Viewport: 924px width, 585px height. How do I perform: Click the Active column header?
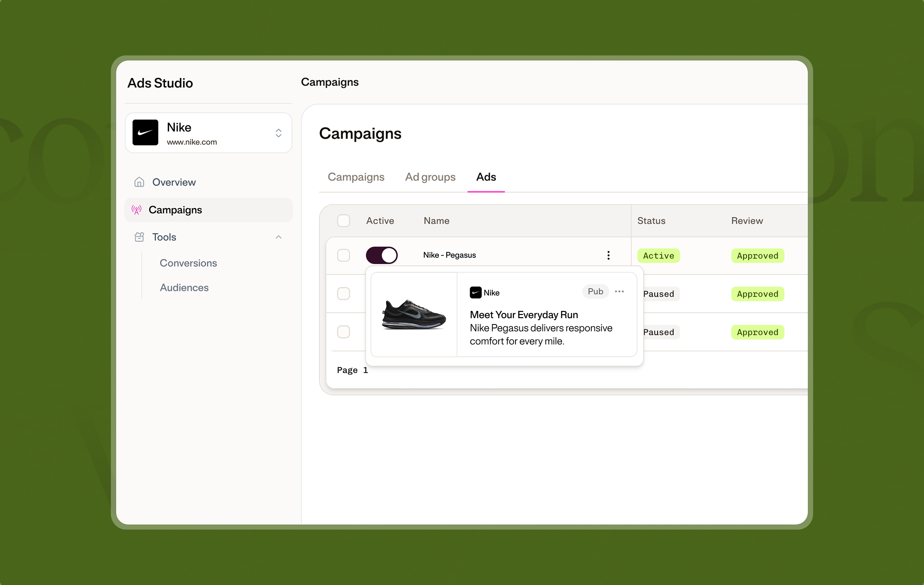point(380,221)
